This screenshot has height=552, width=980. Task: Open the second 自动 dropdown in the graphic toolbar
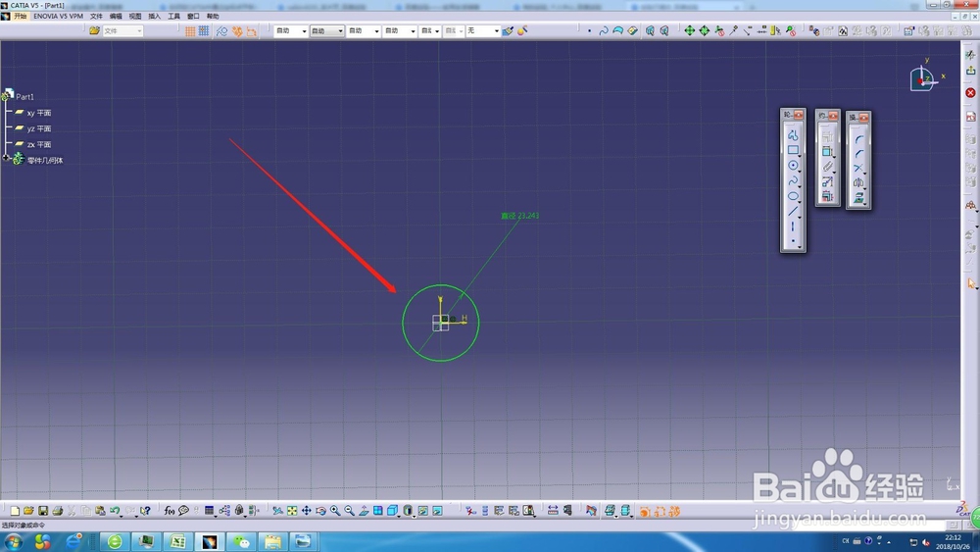coord(327,30)
